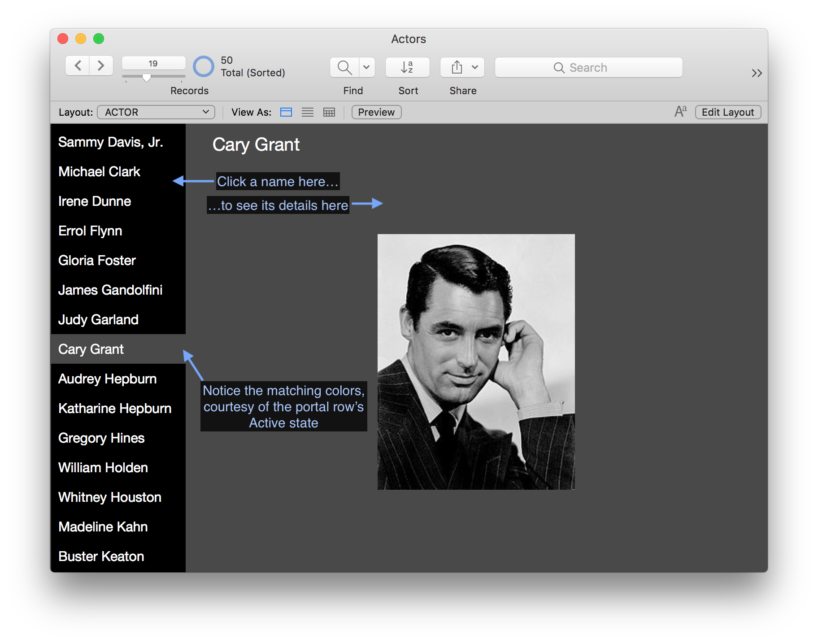Image resolution: width=818 pixels, height=644 pixels.
Task: Click the found set pie circle icon
Action: click(x=204, y=66)
